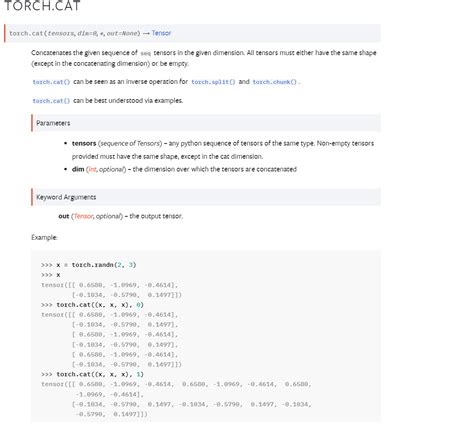Click the torch.cat((x, x, x), 1) code line
Screen dimensions: 474x424
pos(92,374)
